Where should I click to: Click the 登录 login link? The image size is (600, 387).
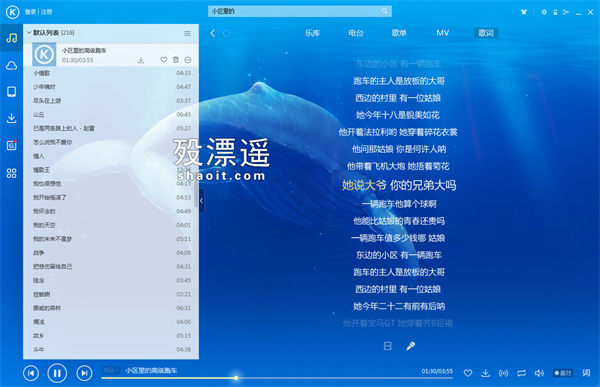coord(30,12)
